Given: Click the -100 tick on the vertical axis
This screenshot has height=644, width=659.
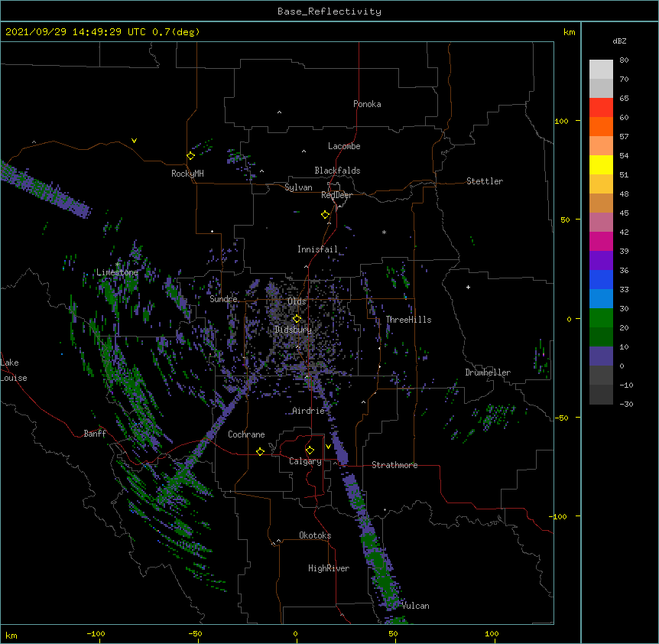Looking at the screenshot, I should (x=559, y=516).
